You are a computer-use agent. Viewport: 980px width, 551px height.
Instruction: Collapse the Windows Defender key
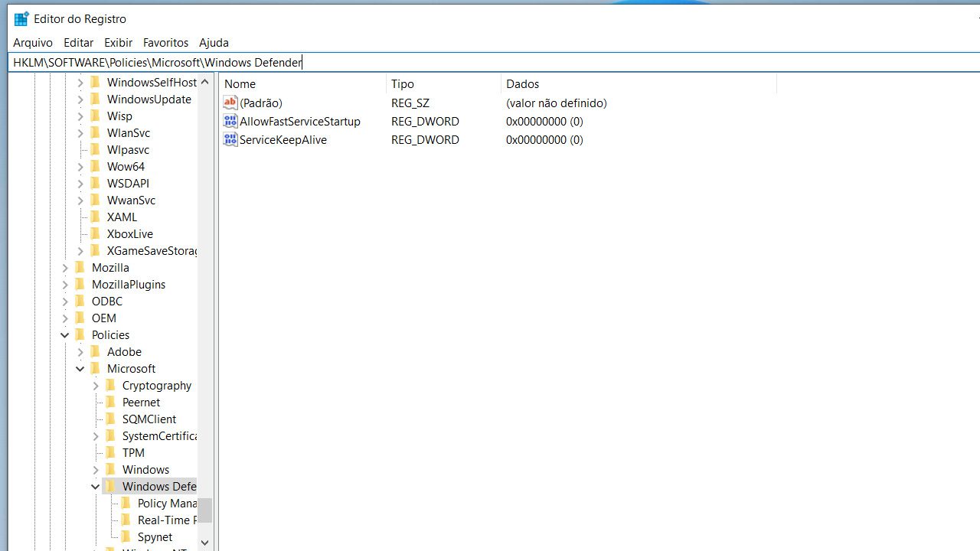[96, 486]
